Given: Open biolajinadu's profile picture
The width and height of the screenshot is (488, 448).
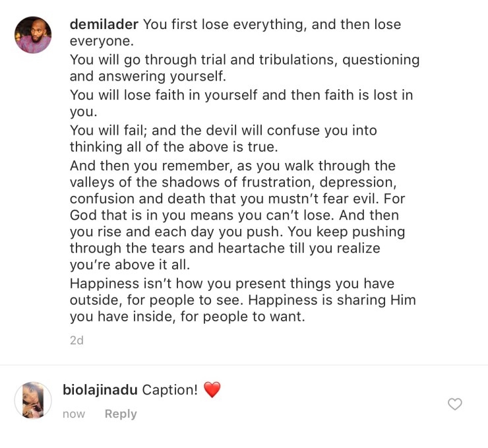Looking at the screenshot, I should [x=33, y=400].
